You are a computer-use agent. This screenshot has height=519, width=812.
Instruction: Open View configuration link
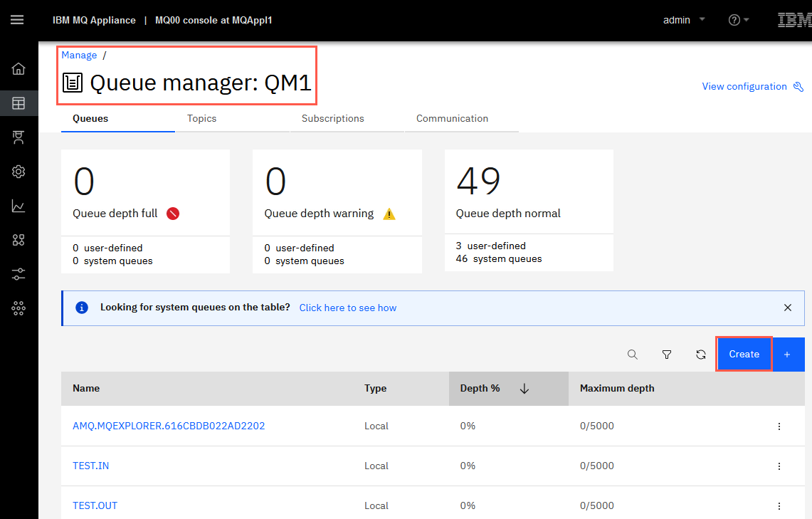(744, 87)
